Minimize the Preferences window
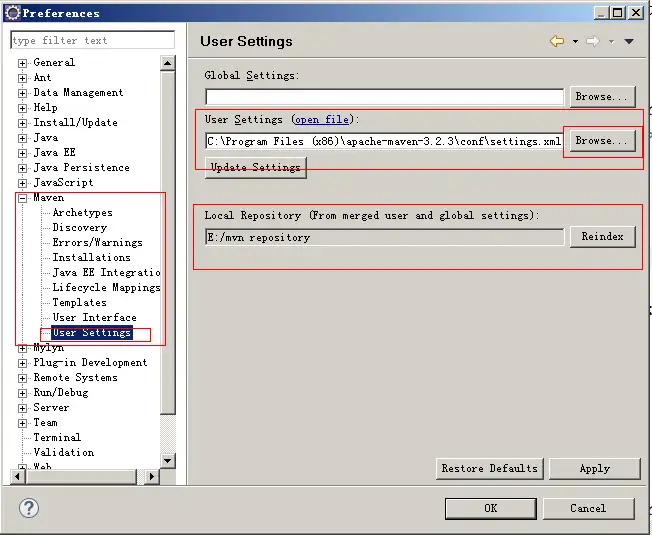 (601, 13)
